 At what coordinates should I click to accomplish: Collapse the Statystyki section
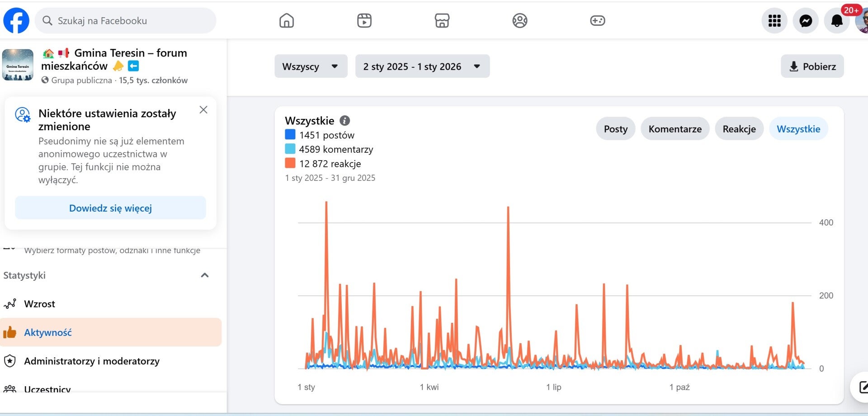click(x=204, y=275)
